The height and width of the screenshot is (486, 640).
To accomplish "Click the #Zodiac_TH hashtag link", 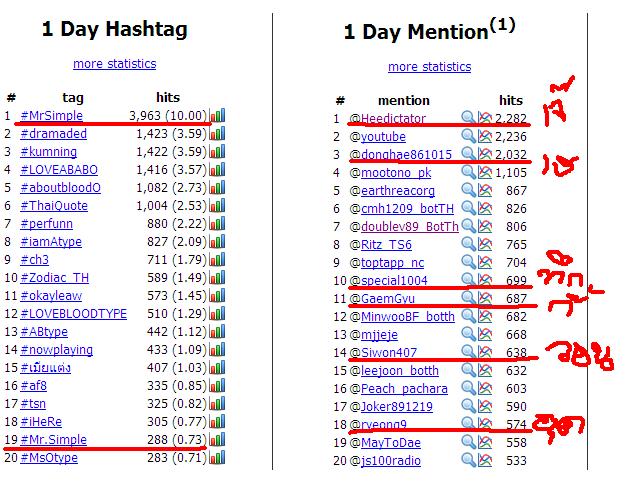I will pyautogui.click(x=55, y=277).
